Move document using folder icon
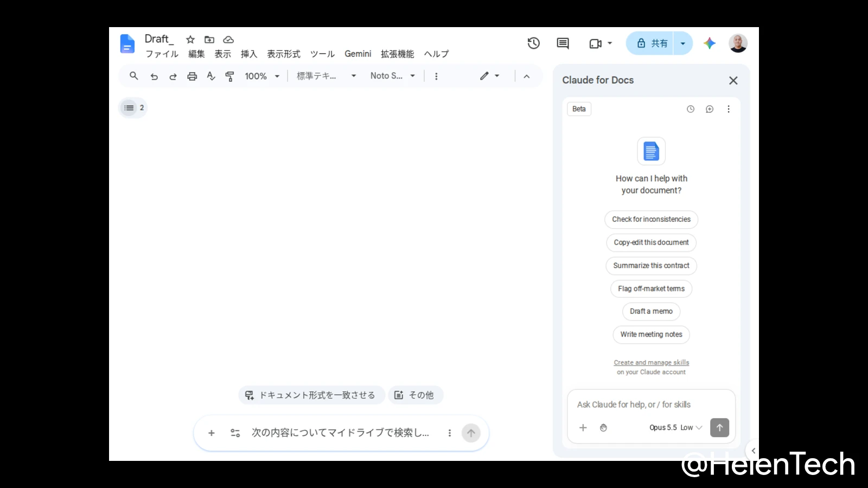Image resolution: width=868 pixels, height=488 pixels. pyautogui.click(x=209, y=40)
